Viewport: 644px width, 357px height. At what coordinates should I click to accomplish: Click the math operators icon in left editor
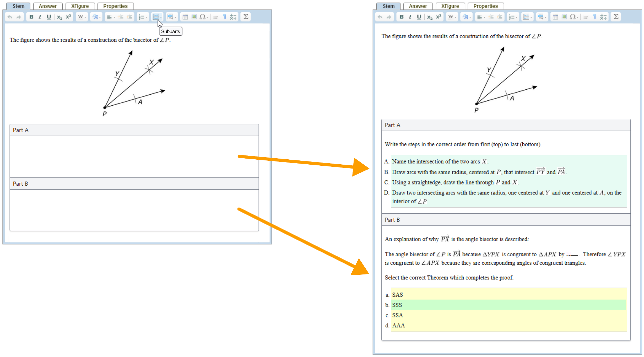pyautogui.click(x=233, y=17)
